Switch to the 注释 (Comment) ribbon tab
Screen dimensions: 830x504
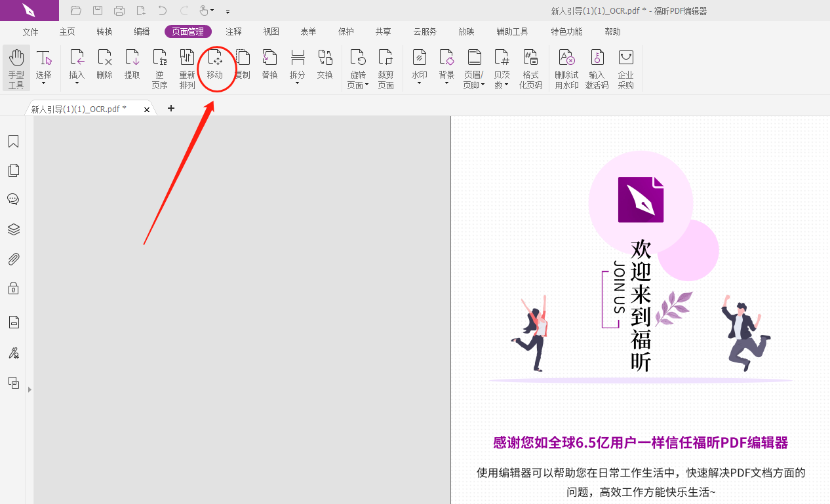coord(233,31)
